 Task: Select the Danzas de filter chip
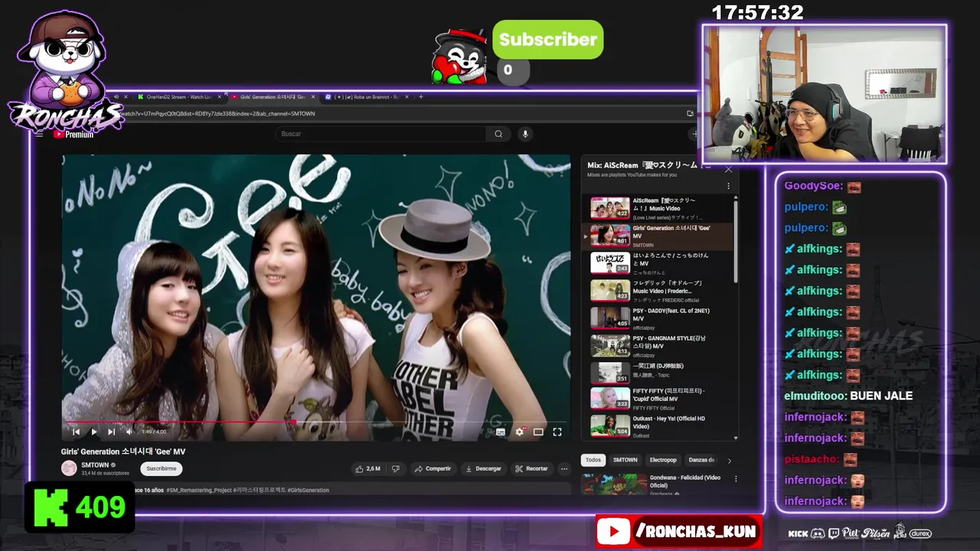[702, 460]
